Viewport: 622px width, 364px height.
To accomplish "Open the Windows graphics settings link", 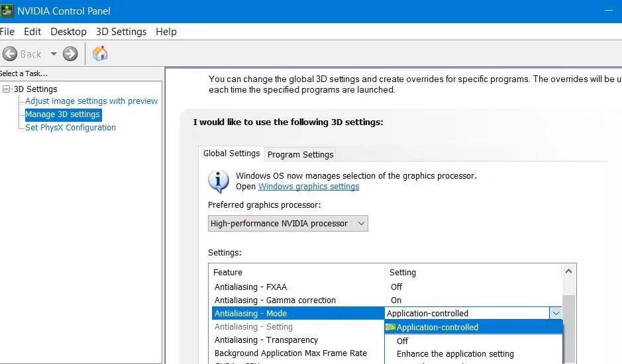I will pyautogui.click(x=309, y=187).
